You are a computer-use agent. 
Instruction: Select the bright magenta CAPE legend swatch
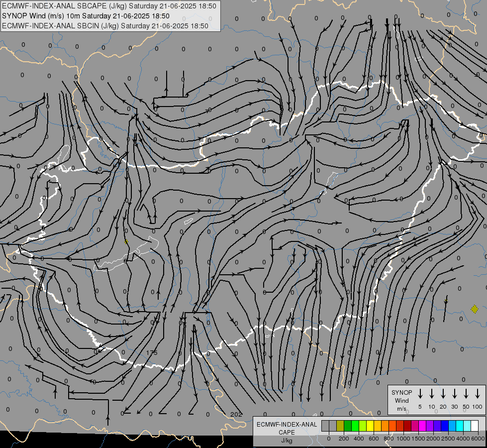(x=422, y=426)
